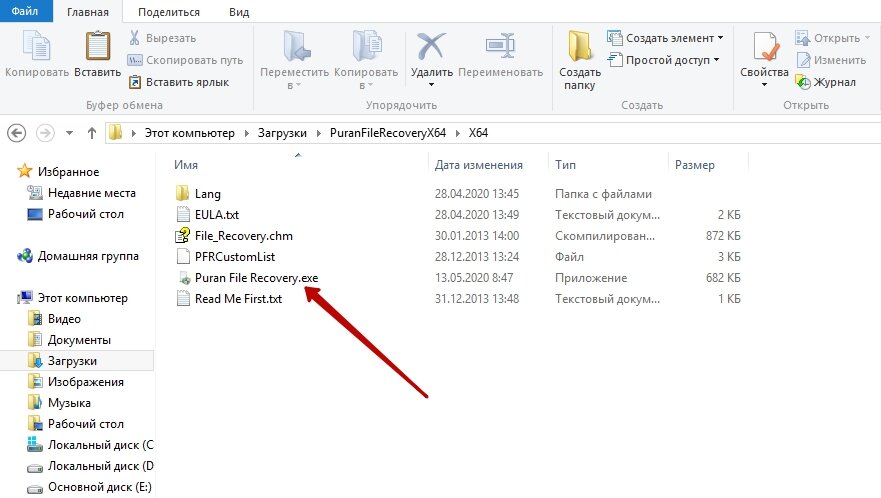Click the Edit (Изменить) ribbon button

click(x=832, y=60)
